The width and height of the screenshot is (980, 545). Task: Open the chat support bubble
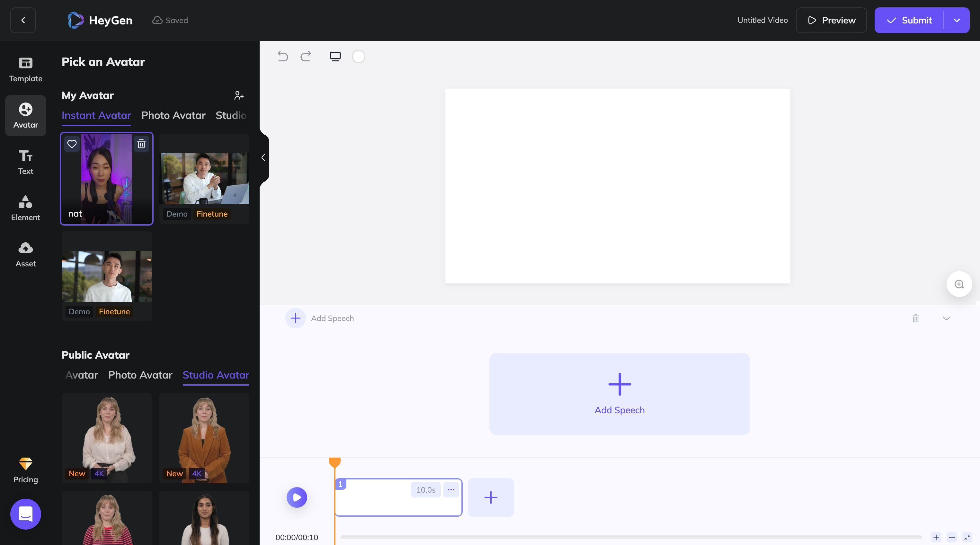[x=25, y=514]
